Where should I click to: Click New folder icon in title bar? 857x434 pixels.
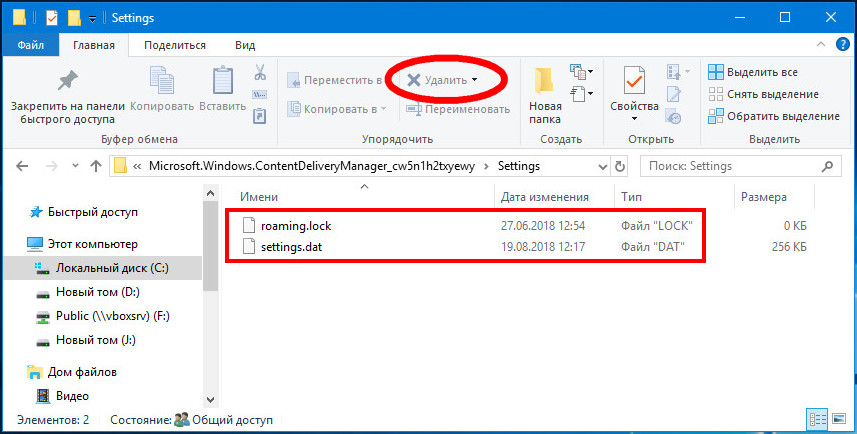click(x=74, y=17)
